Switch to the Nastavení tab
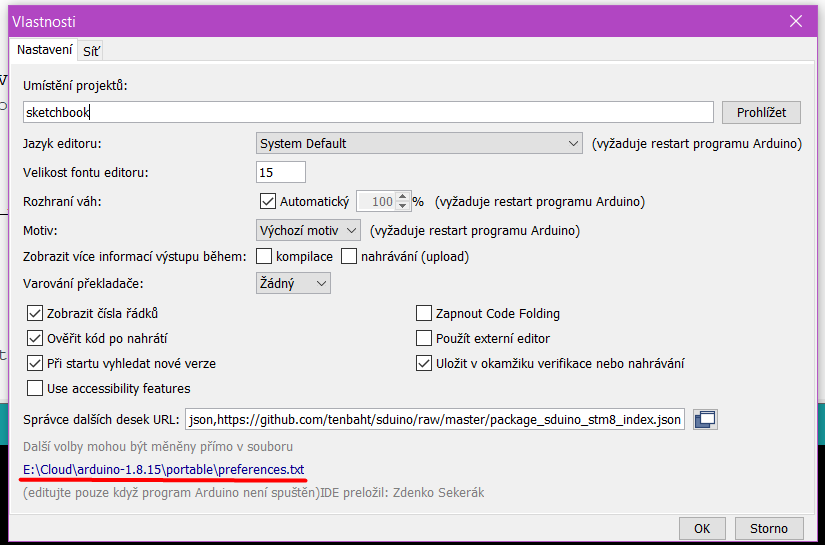The height and width of the screenshot is (545, 825). point(44,50)
